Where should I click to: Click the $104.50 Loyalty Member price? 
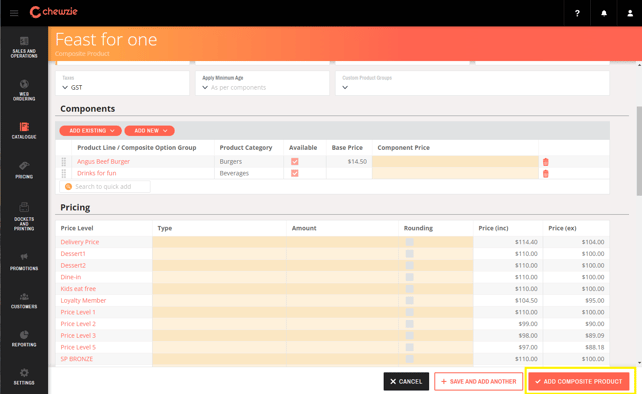click(x=526, y=301)
